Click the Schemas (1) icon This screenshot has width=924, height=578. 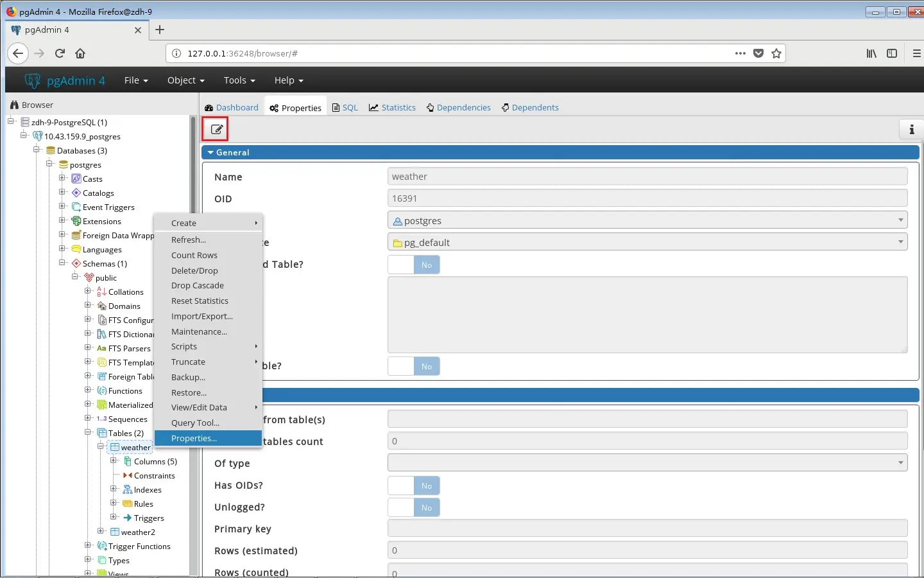point(76,263)
